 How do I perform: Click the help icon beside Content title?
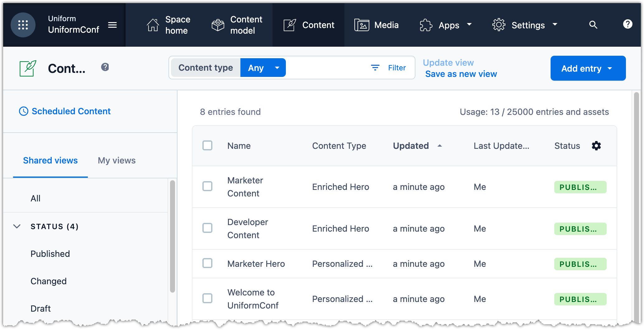coord(105,67)
